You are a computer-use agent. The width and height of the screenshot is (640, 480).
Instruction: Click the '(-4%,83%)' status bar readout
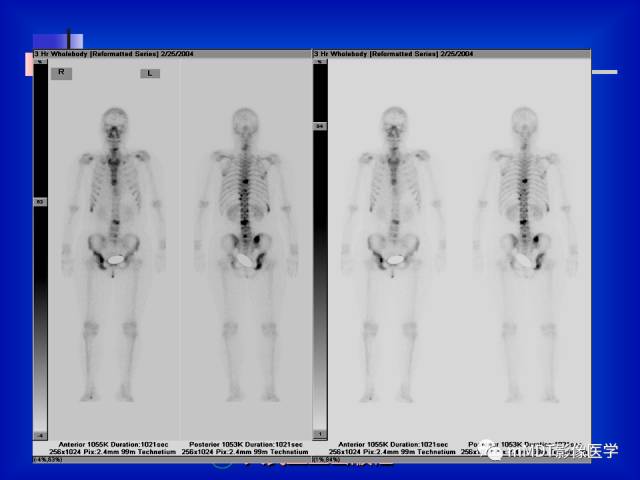pos(48,460)
